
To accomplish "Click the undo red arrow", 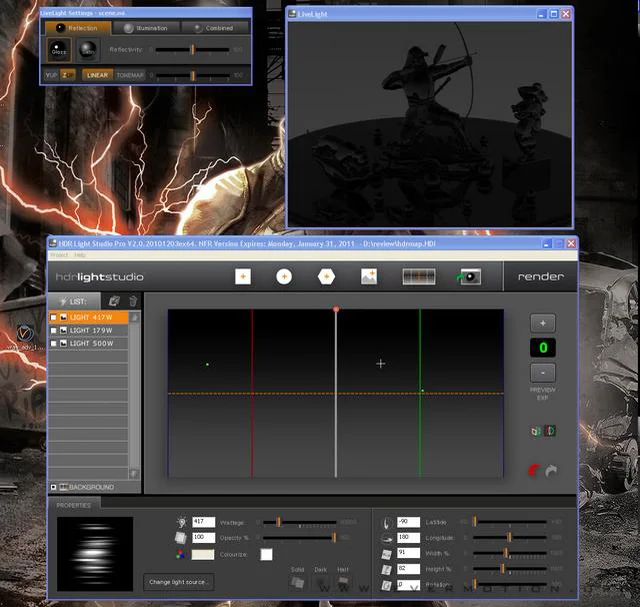I will pos(535,471).
